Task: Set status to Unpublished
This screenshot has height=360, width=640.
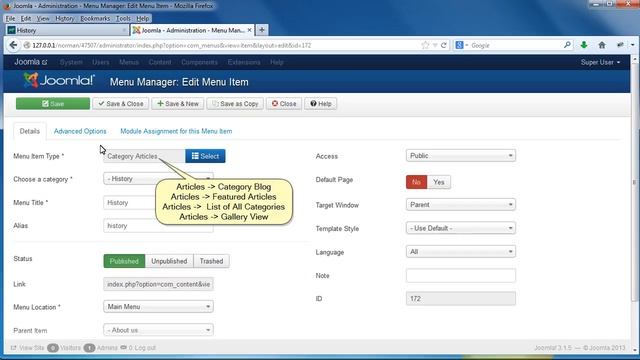Action: [x=169, y=261]
